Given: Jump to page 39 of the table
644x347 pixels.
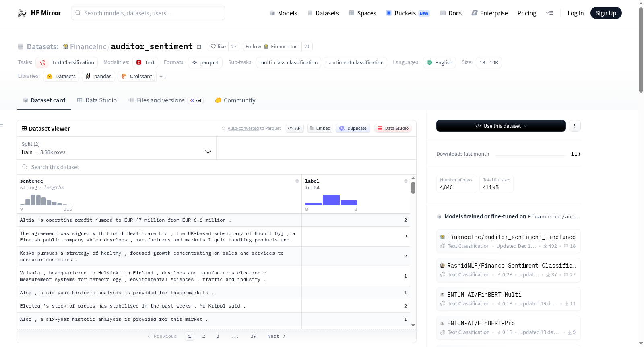Looking at the screenshot, I should [254, 336].
